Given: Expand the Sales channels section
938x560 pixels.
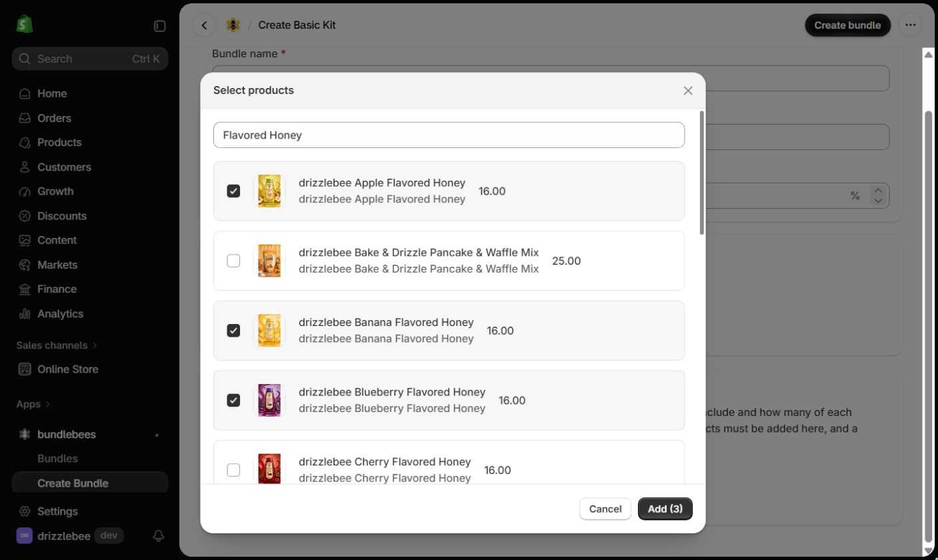Looking at the screenshot, I should tap(57, 345).
